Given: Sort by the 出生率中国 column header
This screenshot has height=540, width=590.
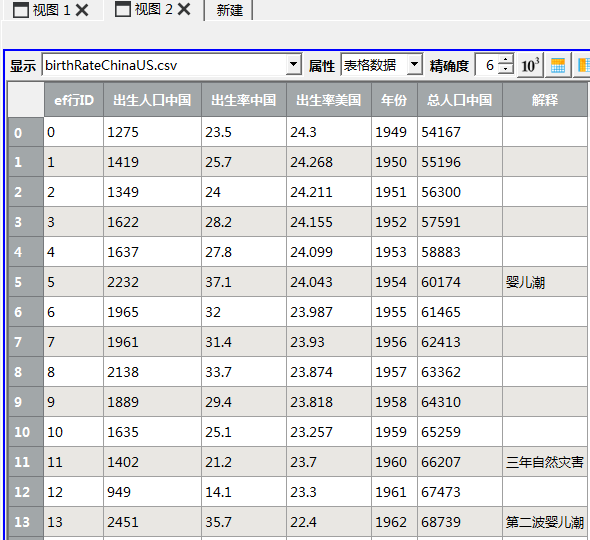Looking at the screenshot, I should pyautogui.click(x=243, y=100).
